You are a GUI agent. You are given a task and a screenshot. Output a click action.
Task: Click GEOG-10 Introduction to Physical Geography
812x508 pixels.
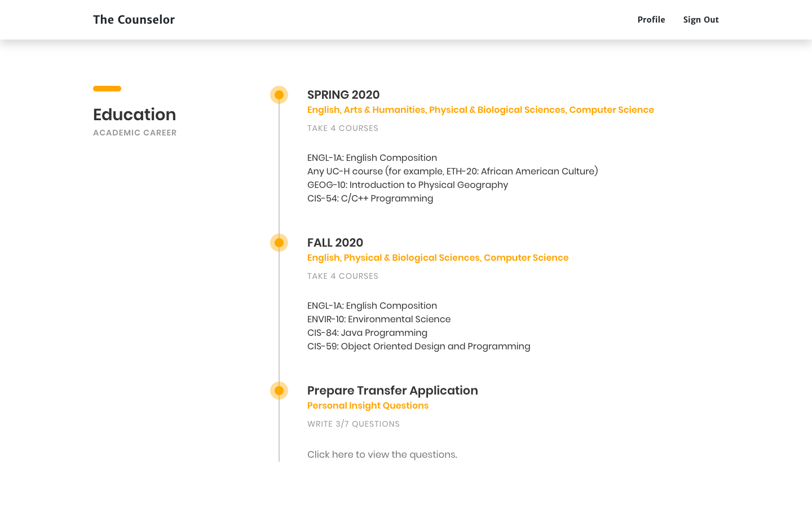[408, 185]
